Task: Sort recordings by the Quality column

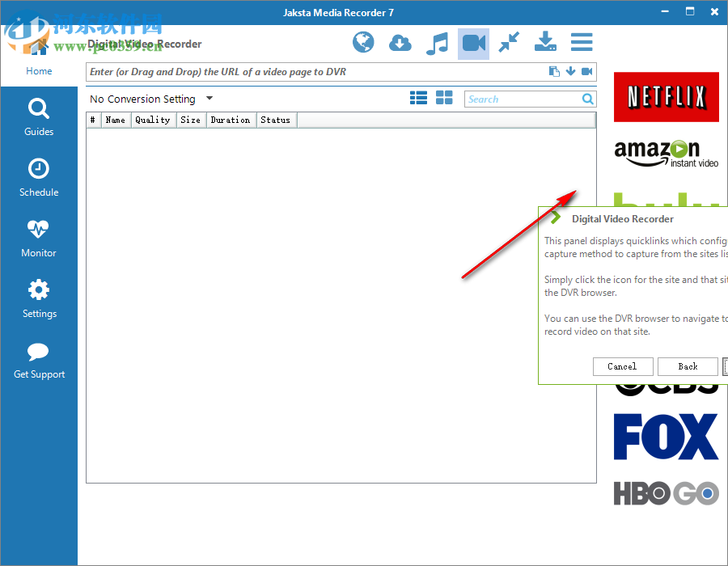Action: pos(153,119)
